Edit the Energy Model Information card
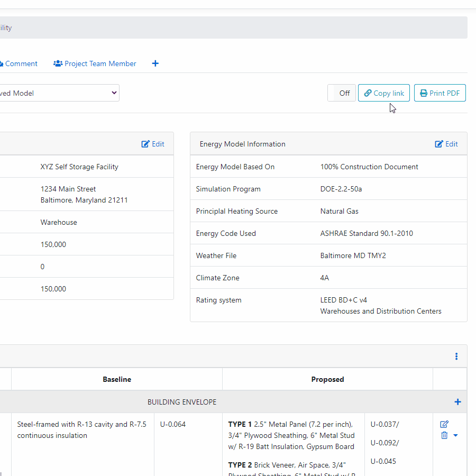476x476 pixels. click(x=446, y=144)
